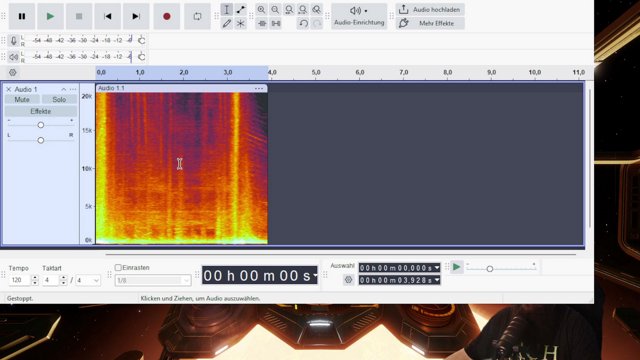
Task: Select the Multi-tool asterisk icon
Action: (241, 23)
